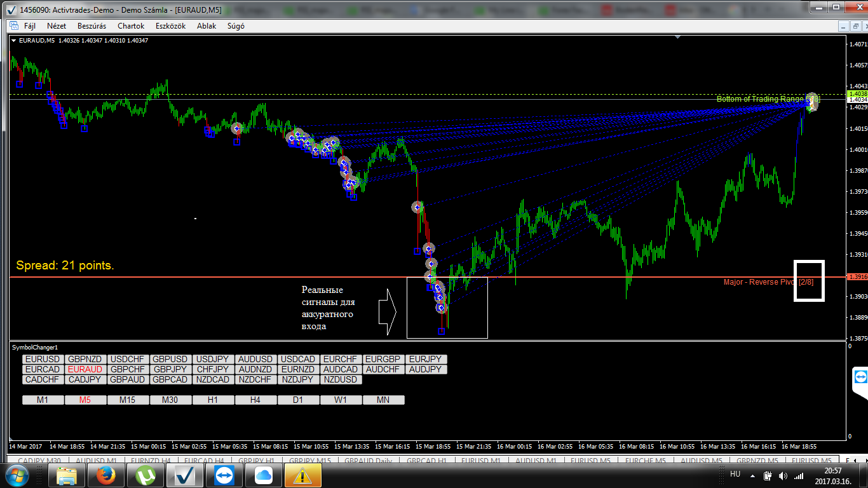Switch symbol to GBPNZD

click(86, 359)
